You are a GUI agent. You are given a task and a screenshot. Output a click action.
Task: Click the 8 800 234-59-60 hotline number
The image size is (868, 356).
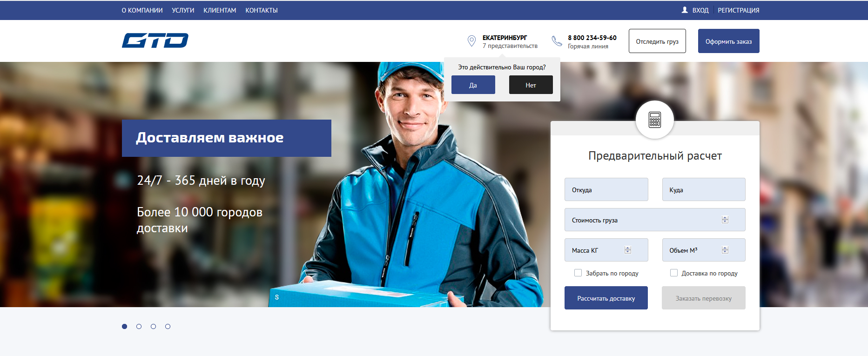(x=592, y=38)
